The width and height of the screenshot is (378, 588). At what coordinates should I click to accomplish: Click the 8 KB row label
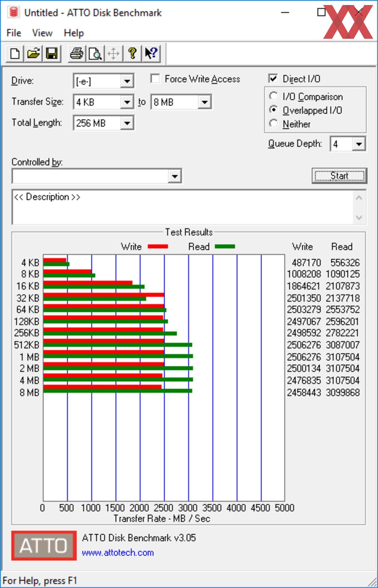tap(30, 274)
